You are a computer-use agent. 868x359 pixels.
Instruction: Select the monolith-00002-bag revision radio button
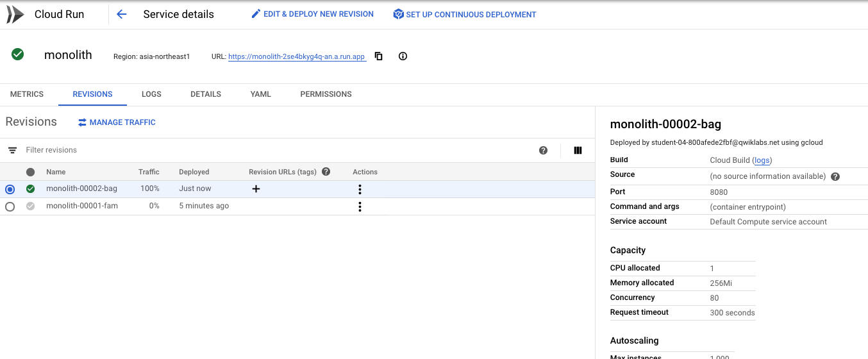coord(10,189)
